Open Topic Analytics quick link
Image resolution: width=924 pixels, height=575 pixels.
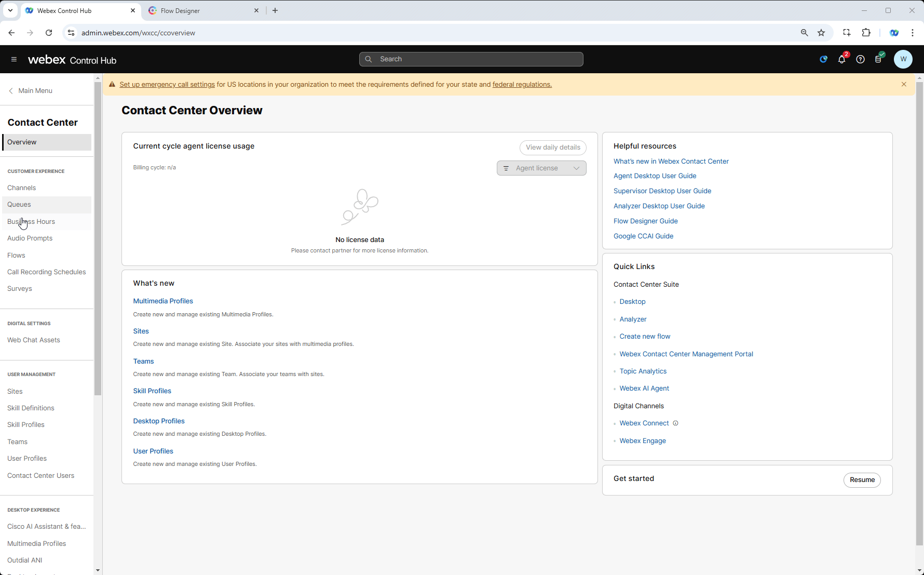pos(643,371)
